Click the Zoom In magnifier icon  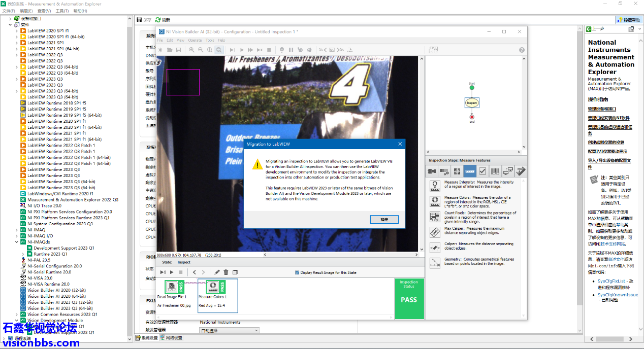coord(191,50)
